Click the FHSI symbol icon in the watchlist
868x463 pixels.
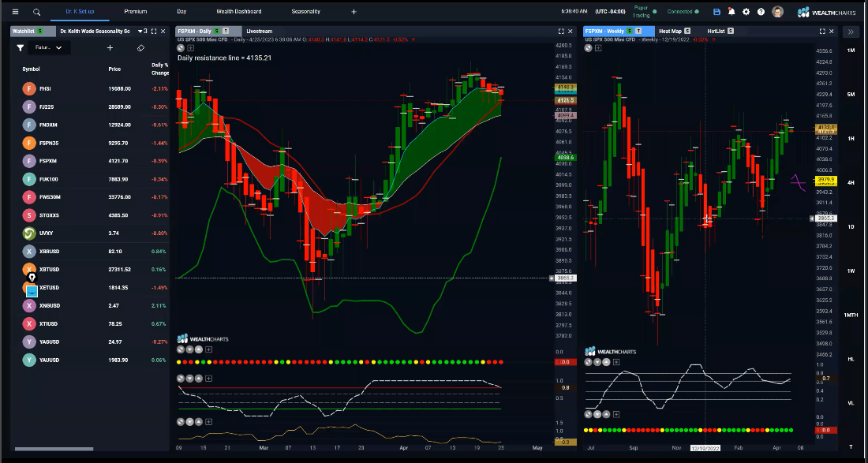(x=29, y=88)
